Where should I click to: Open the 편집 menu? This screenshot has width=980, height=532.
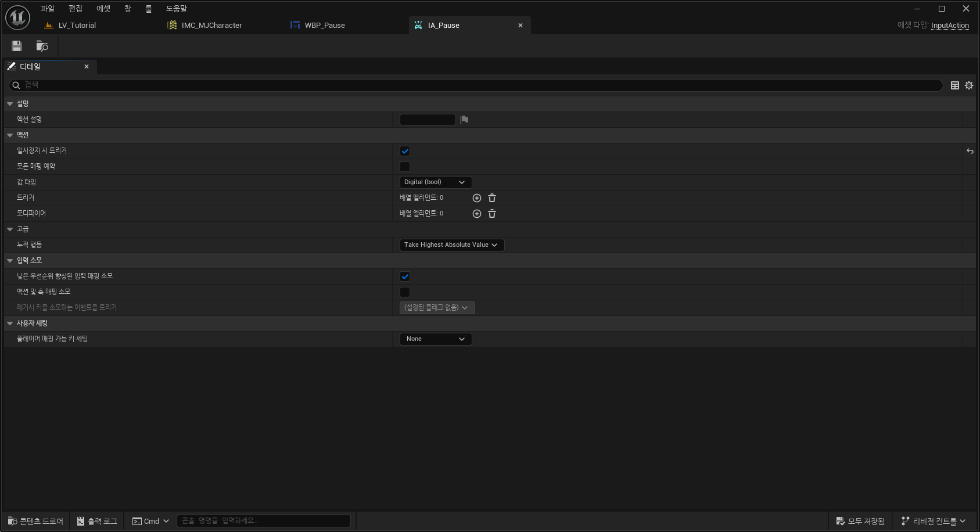[76, 9]
